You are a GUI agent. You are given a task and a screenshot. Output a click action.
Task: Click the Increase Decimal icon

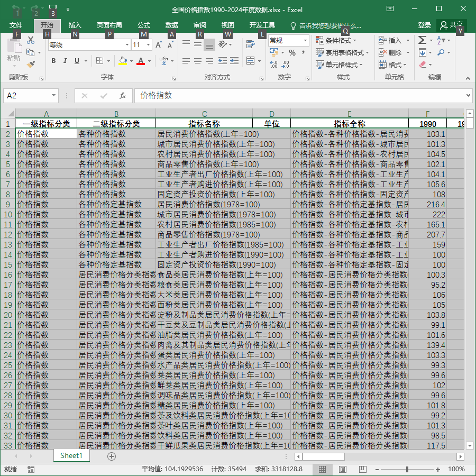point(273,65)
